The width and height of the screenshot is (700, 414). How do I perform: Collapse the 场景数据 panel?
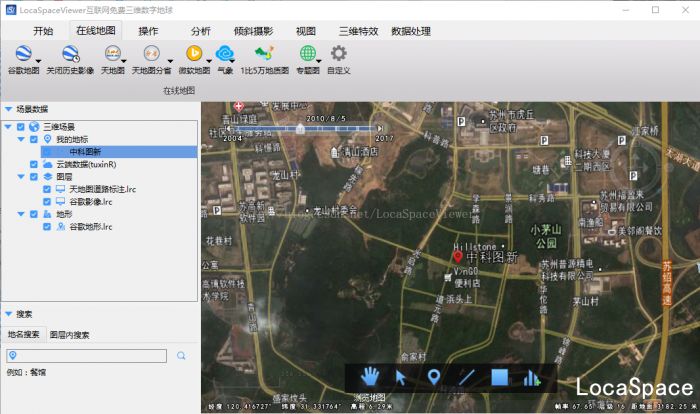(8, 109)
